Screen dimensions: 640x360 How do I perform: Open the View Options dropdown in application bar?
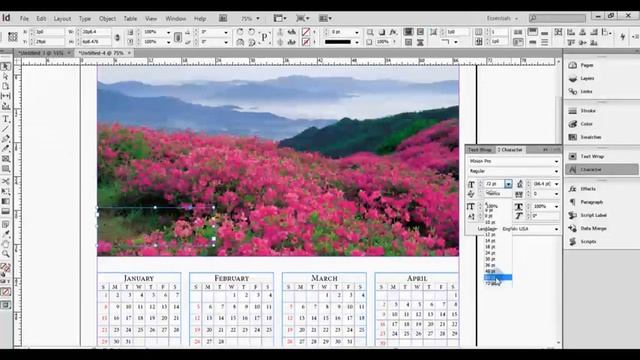point(280,18)
